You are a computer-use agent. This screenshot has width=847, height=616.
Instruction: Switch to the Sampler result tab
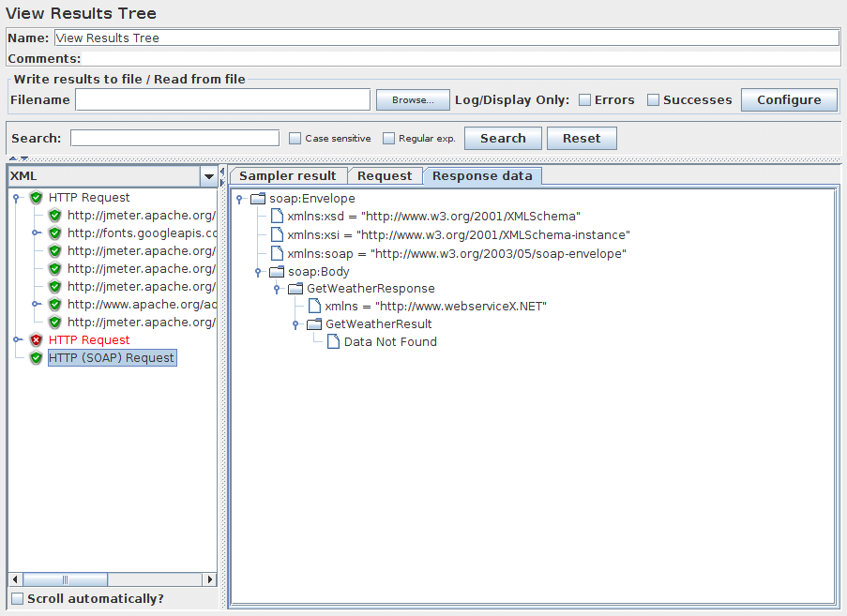pyautogui.click(x=287, y=175)
